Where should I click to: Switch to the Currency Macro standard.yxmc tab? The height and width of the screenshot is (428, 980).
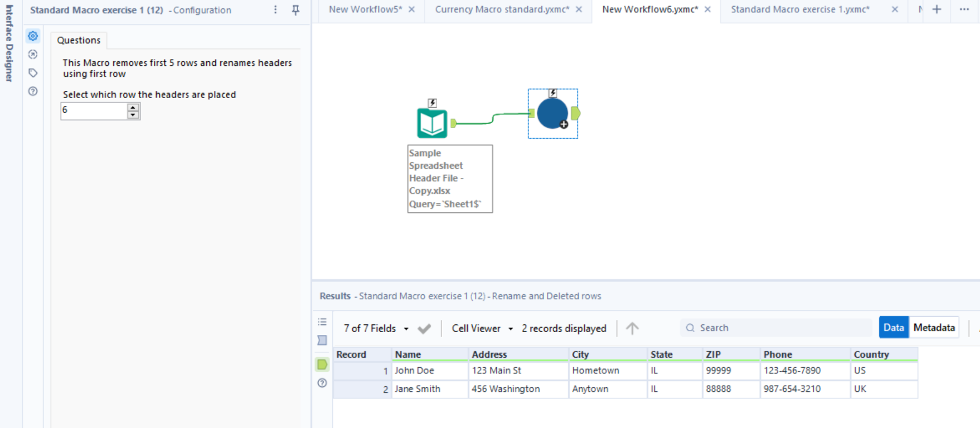502,9
